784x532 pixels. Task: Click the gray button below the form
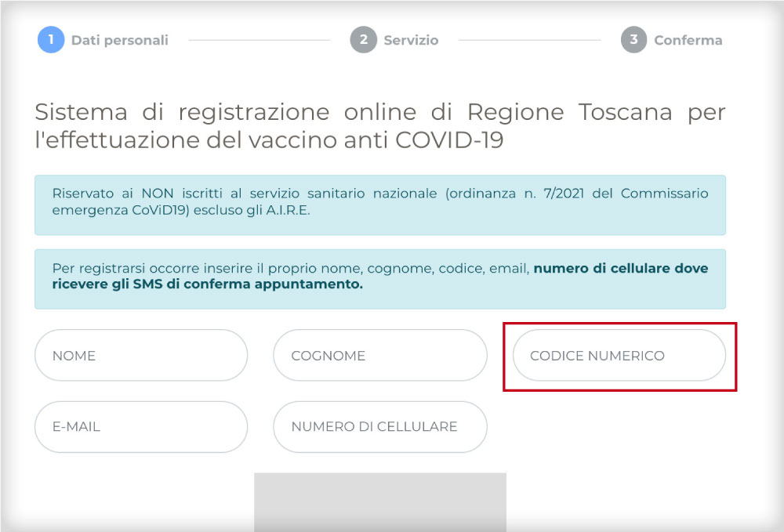coord(380,502)
